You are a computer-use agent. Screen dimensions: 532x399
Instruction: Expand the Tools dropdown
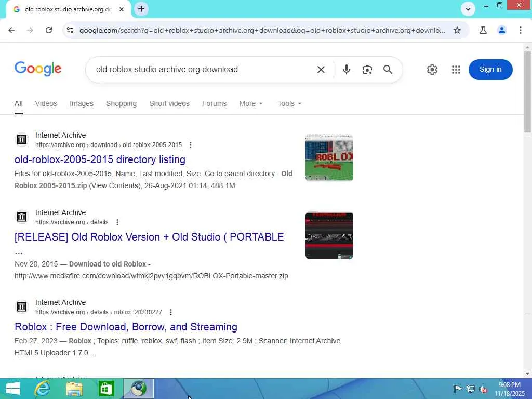pyautogui.click(x=289, y=103)
